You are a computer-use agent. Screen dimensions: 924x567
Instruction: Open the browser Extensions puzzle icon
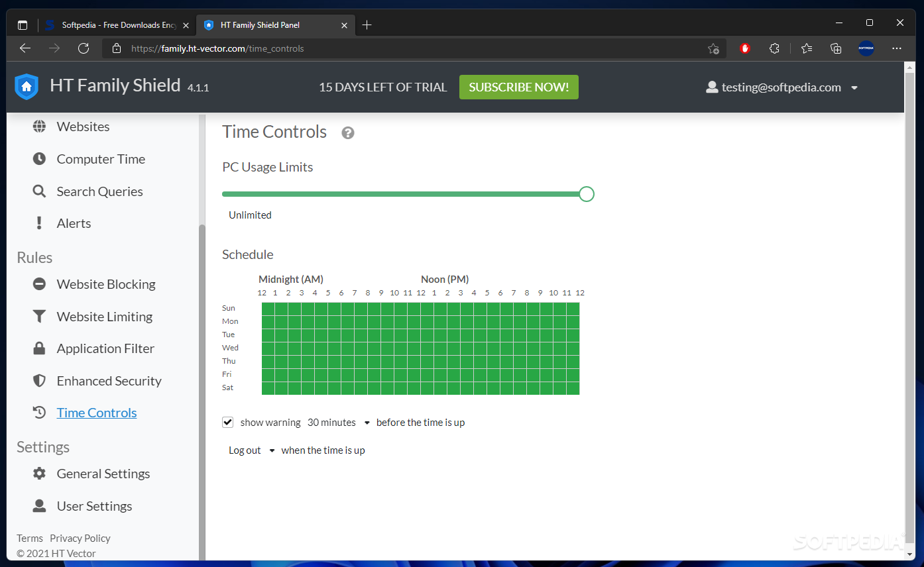pos(774,48)
